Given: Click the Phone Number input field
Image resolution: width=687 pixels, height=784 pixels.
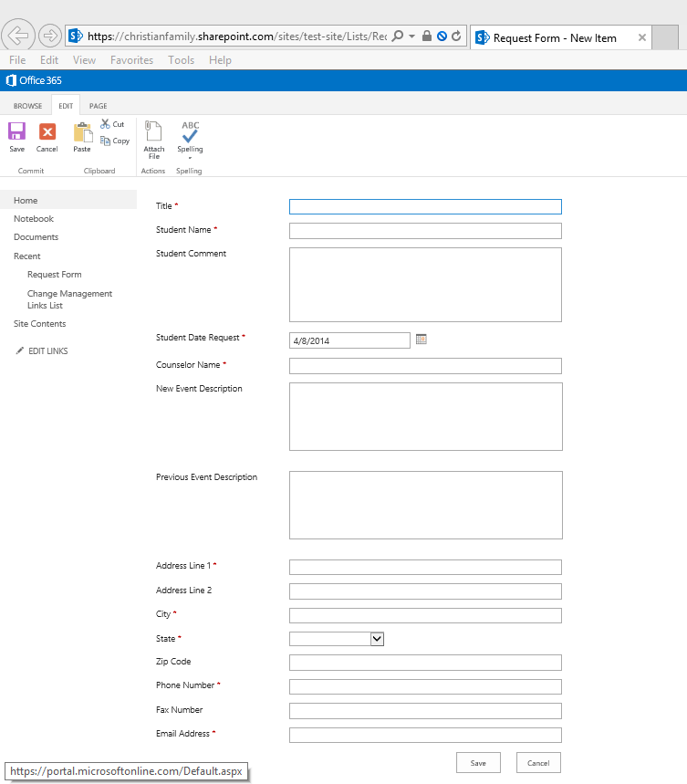Looking at the screenshot, I should 425,686.
